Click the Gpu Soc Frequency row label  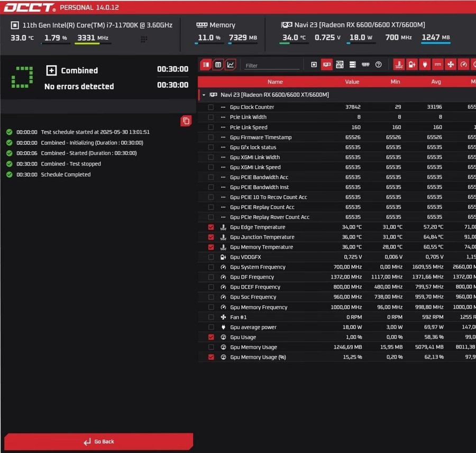point(253,297)
